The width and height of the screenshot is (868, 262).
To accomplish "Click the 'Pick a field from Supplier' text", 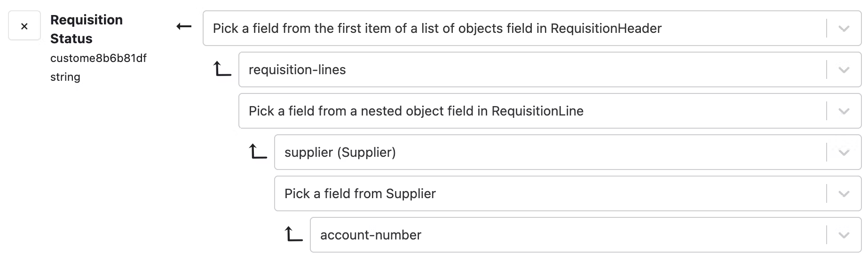I will coord(360,194).
